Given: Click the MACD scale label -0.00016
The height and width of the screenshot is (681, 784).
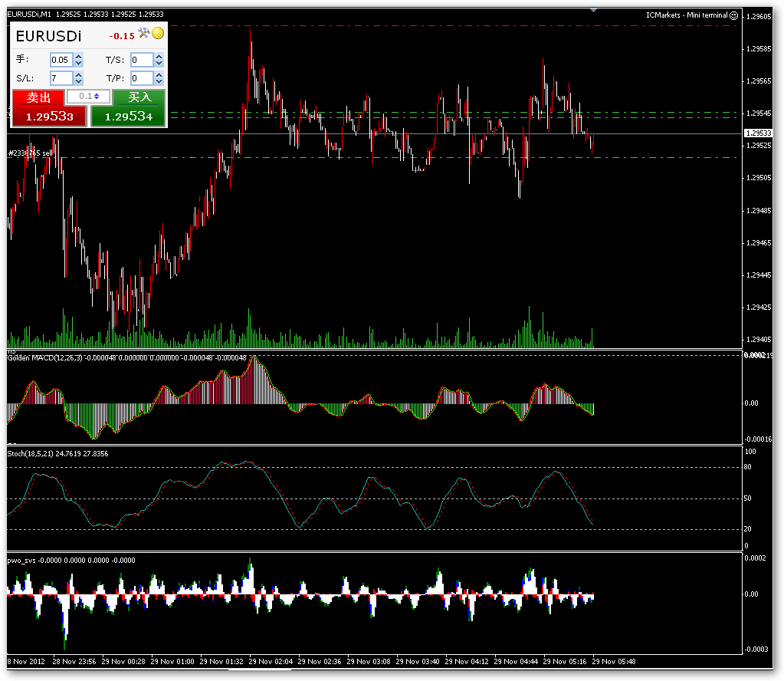Looking at the screenshot, I should [x=758, y=439].
